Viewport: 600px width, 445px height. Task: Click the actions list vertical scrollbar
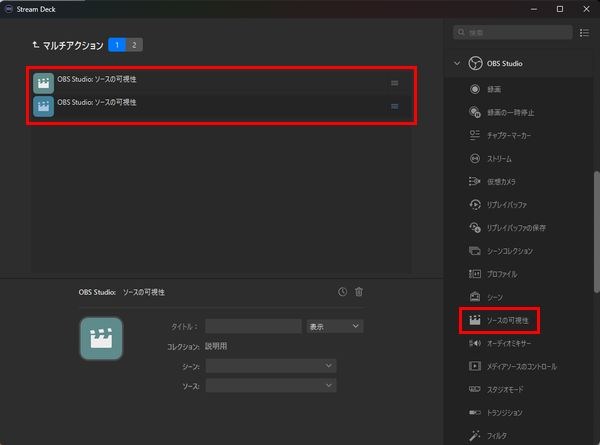pyautogui.click(x=597, y=232)
